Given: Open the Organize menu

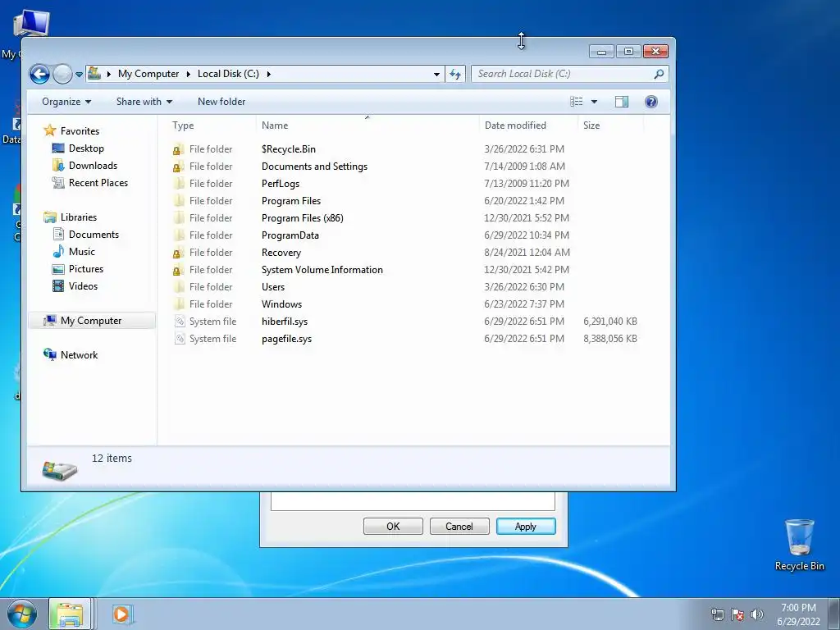Looking at the screenshot, I should (x=66, y=102).
